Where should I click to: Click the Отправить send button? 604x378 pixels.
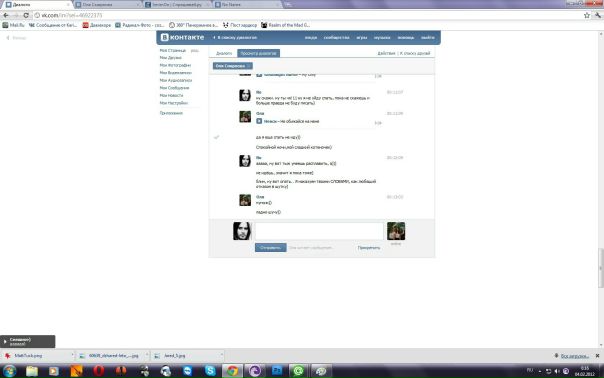[271, 248]
